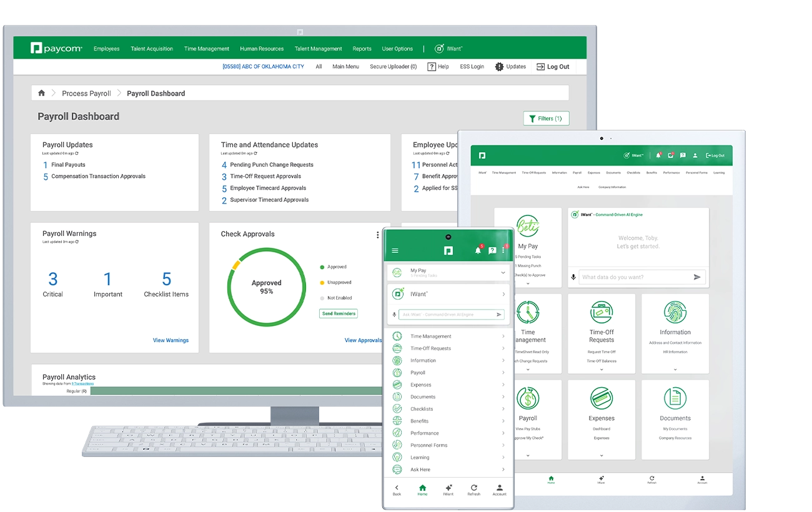Open the Expenses card icon on the tablet
812x512 pixels.
pos(602,398)
